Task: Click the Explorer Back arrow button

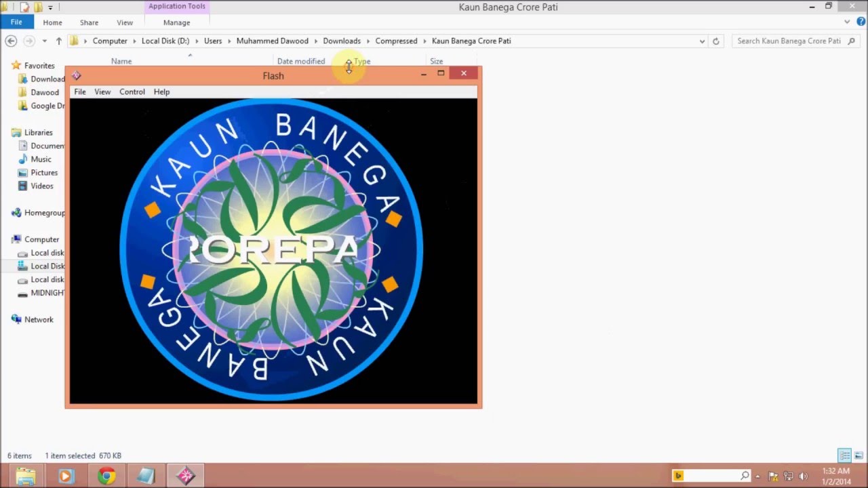Action: pyautogui.click(x=11, y=41)
